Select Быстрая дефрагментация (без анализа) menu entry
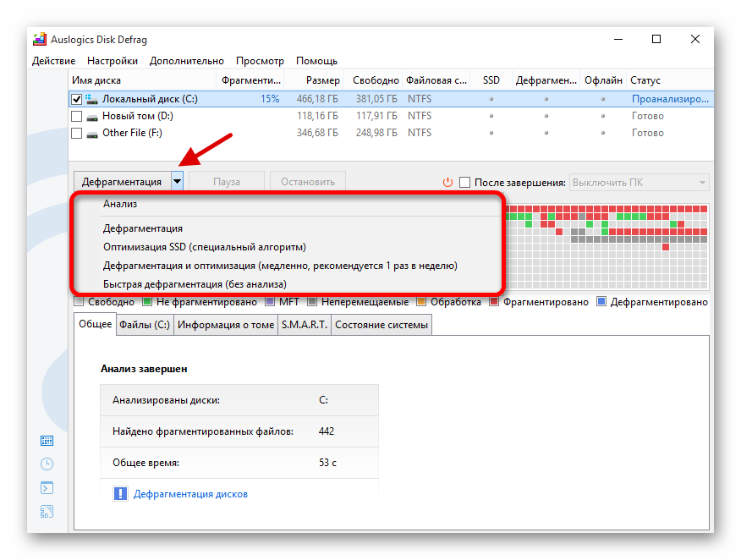 point(195,284)
